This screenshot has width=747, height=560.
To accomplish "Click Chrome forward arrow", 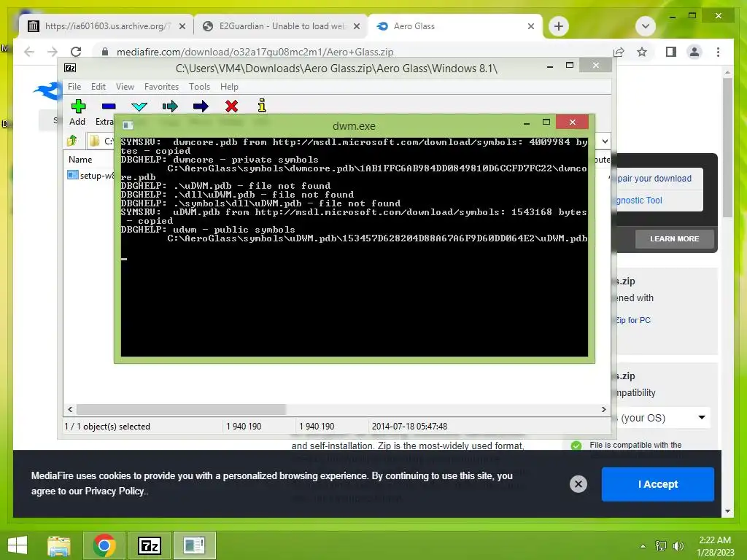I will [53, 52].
